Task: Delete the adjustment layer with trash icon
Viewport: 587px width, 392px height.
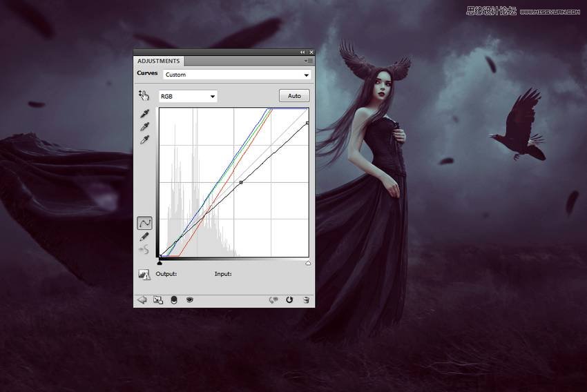Action: coord(305,300)
